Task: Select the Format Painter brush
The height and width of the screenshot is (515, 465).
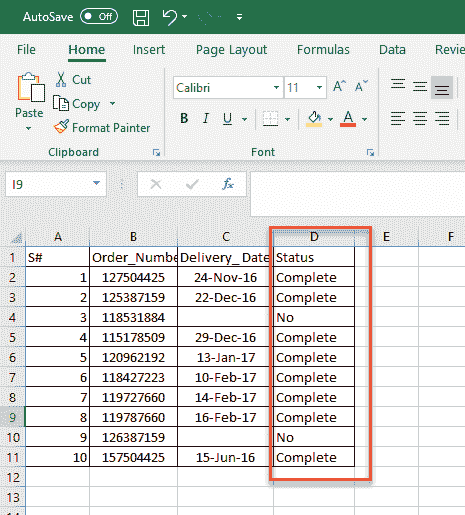Action: [x=61, y=127]
